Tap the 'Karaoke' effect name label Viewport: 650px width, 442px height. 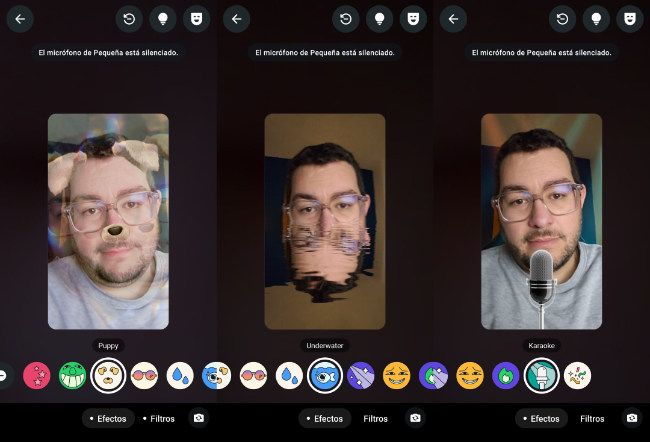click(541, 345)
